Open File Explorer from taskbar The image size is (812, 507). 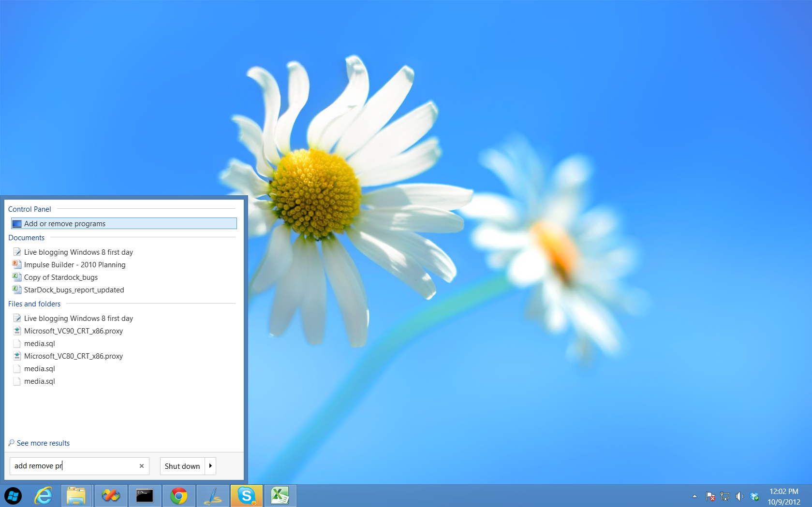coord(76,496)
